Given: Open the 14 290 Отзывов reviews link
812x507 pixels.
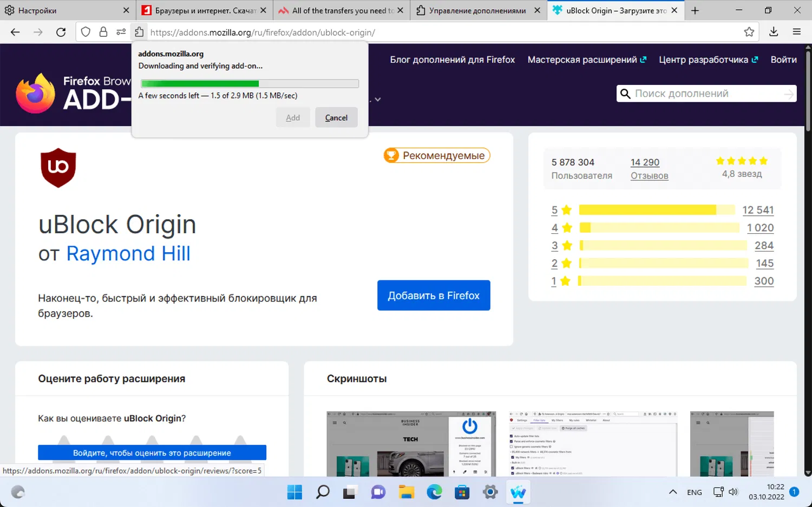Looking at the screenshot, I should pyautogui.click(x=649, y=169).
